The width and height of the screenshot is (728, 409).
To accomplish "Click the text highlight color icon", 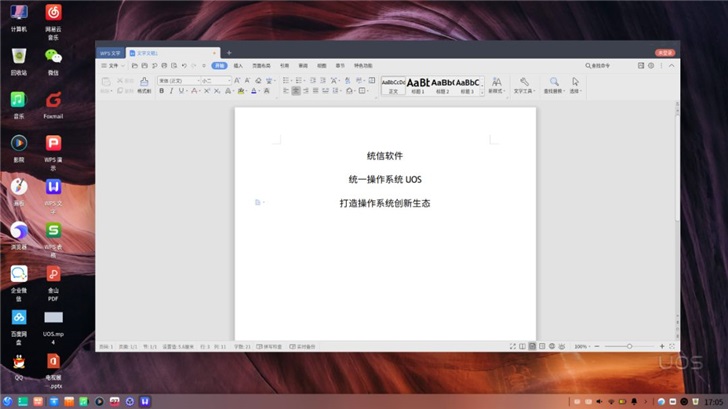I will point(240,91).
